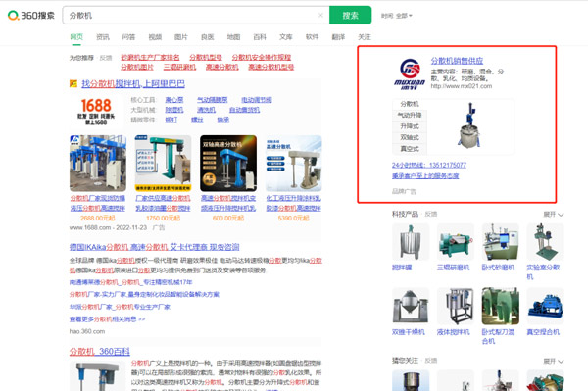Screen dimensions: 588x391
Task: Open the 时间 全部 filter dropdown
Action: tap(396, 16)
